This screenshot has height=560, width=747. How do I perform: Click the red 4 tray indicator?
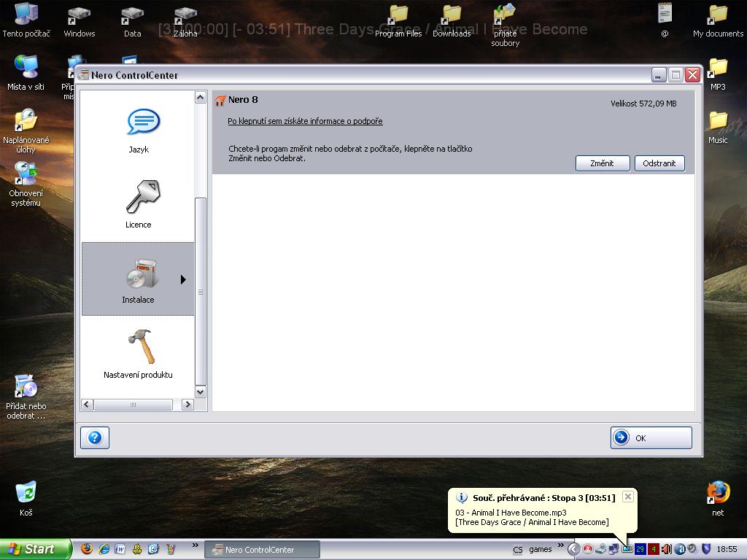(653, 550)
